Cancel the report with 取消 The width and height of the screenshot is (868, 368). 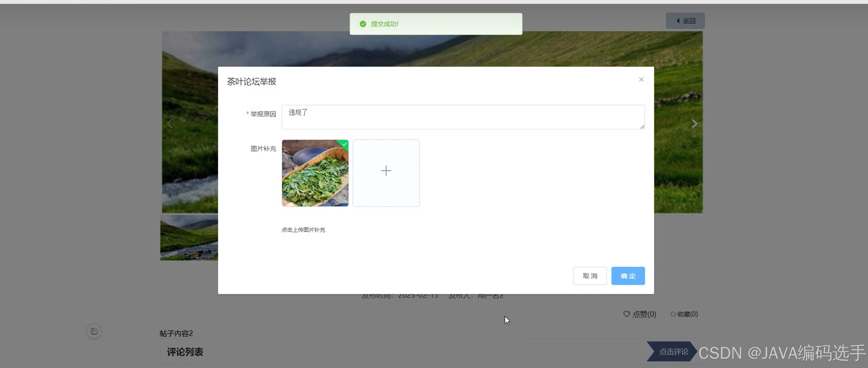(x=590, y=276)
